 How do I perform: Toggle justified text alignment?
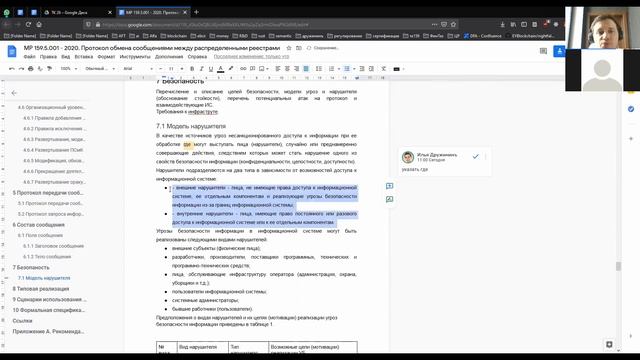pyautogui.click(x=306, y=69)
